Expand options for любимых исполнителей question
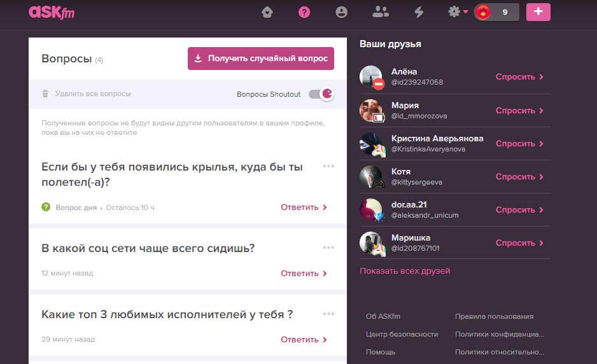 point(328,314)
